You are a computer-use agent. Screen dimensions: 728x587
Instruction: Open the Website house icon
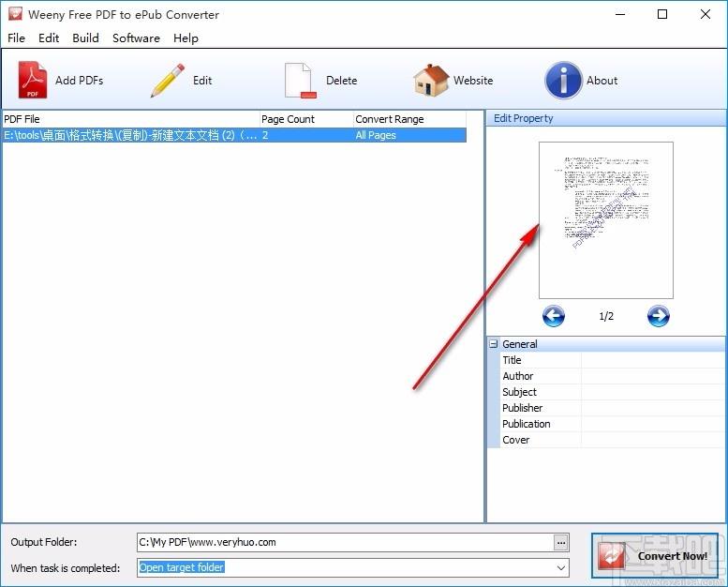coord(431,81)
